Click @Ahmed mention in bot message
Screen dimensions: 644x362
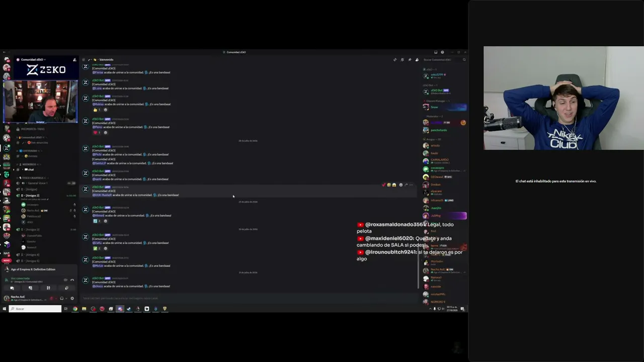pos(98,216)
